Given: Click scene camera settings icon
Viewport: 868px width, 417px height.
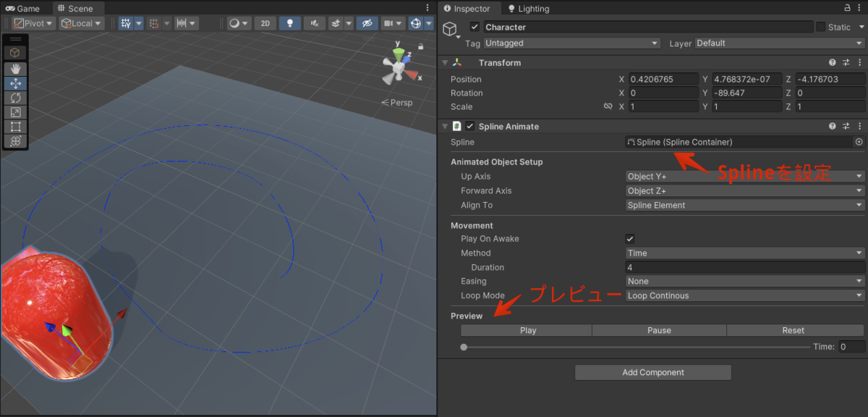Looking at the screenshot, I should click(x=389, y=23).
